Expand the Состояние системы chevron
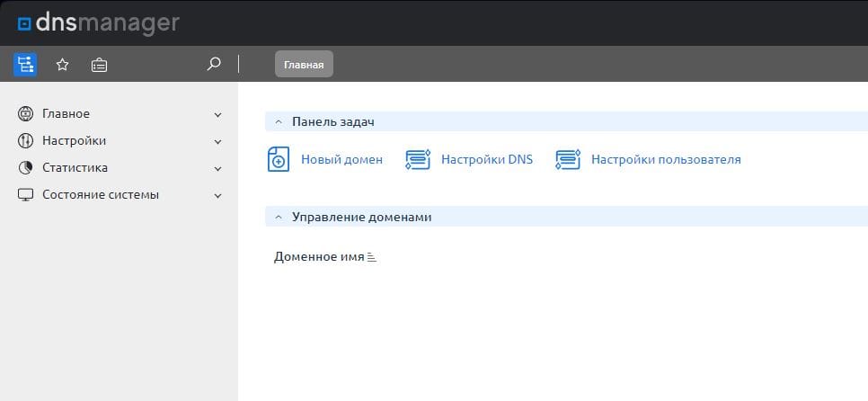 point(218,196)
